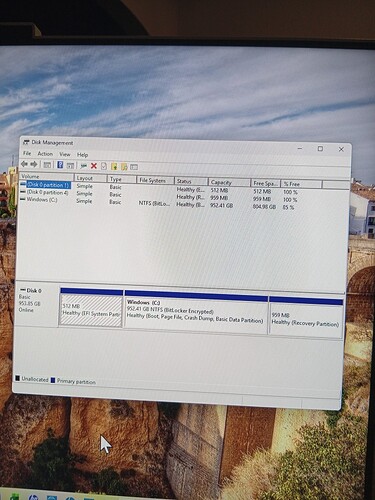Open the first HP app taskbar icon
Screen dimensions: 375x500
[33, 498]
